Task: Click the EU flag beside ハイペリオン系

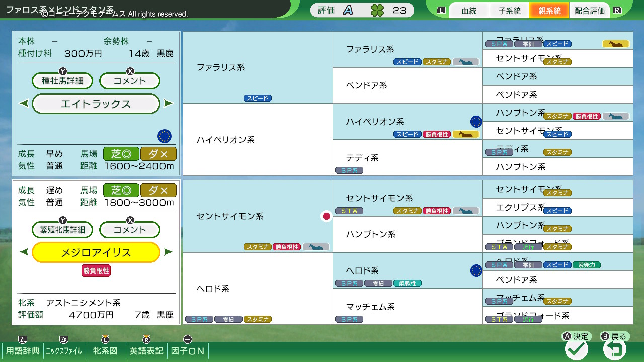Action: [x=476, y=122]
